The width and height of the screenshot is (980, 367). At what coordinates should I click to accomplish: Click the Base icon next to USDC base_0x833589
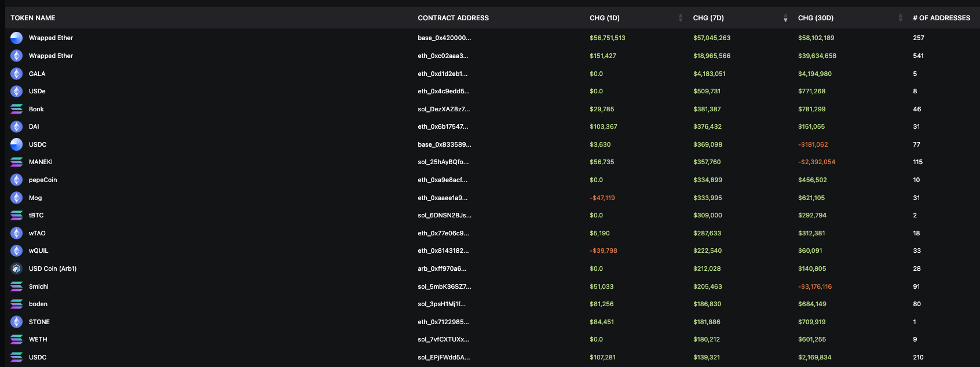(x=17, y=144)
